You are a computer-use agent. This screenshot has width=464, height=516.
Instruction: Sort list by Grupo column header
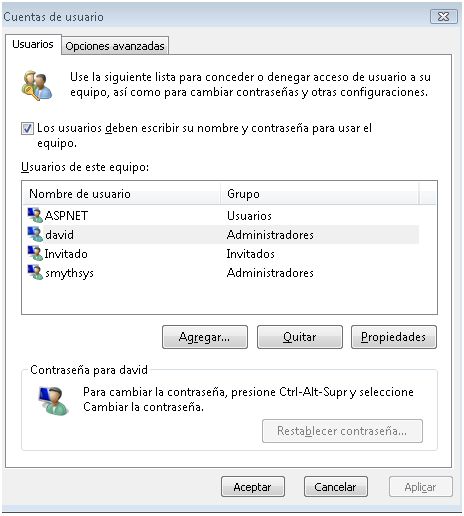click(x=319, y=194)
